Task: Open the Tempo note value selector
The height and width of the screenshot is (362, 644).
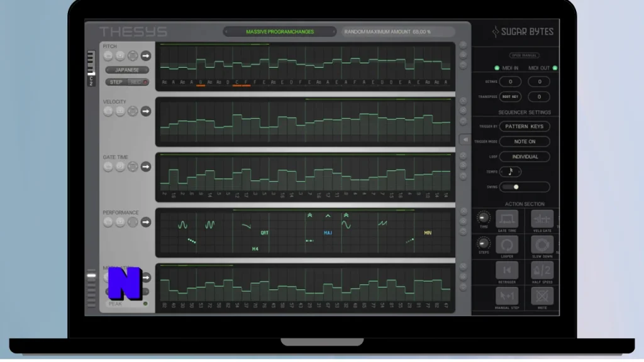Action: pyautogui.click(x=511, y=172)
